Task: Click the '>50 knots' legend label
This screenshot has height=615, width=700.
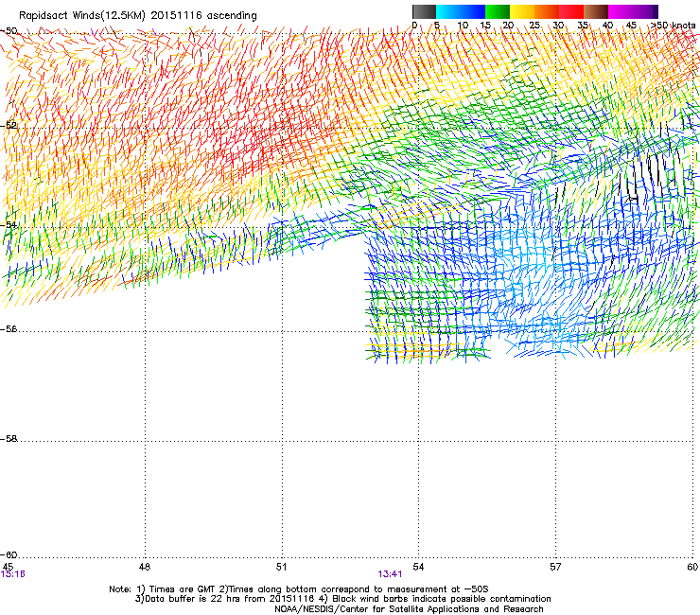Action: point(674,26)
